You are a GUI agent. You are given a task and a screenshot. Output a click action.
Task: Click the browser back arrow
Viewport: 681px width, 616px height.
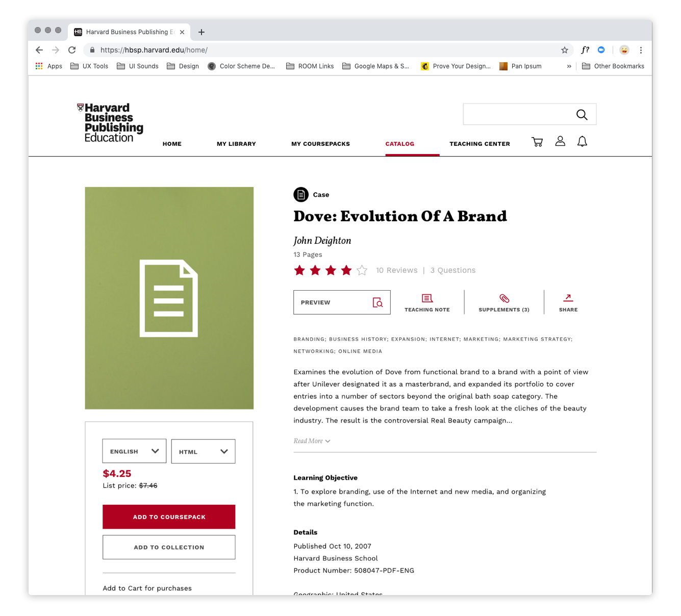click(x=39, y=50)
